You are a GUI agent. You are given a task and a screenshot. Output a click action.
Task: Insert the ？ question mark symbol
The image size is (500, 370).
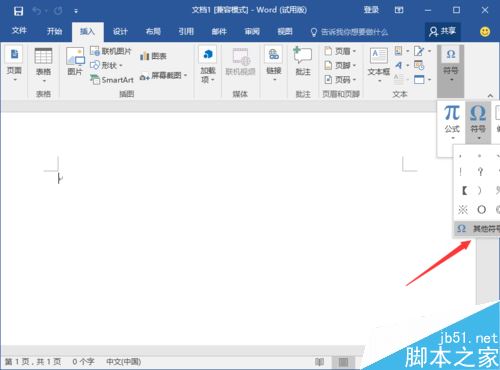[480, 172]
